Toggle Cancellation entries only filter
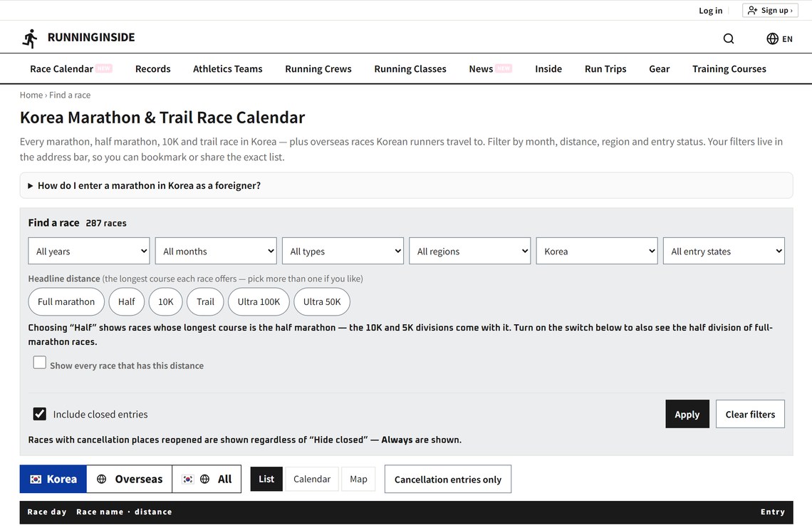The image size is (812, 528). pyautogui.click(x=448, y=480)
